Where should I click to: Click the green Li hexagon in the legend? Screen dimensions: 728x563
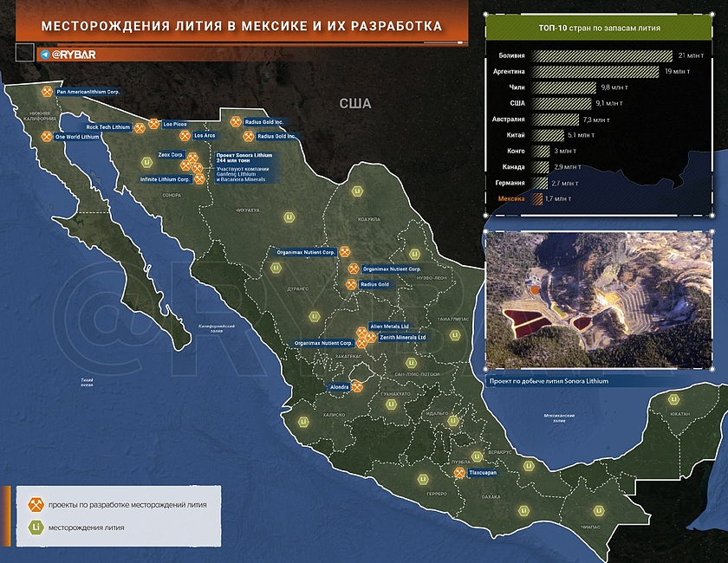[x=36, y=527]
